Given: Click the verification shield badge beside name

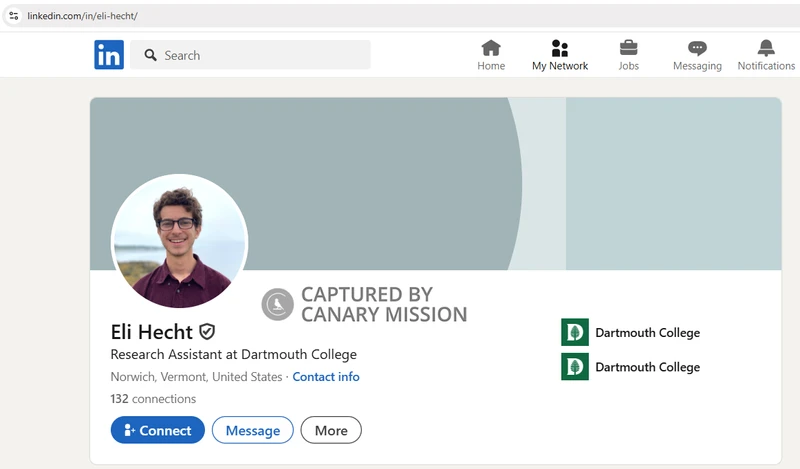Looking at the screenshot, I should 207,331.
